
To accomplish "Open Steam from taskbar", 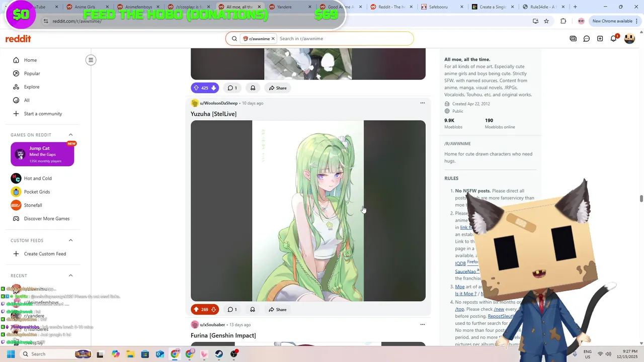I will [219, 354].
